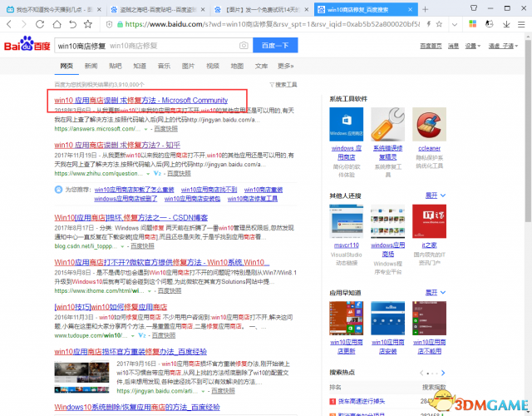Click the green padlock icon
Image resolution: width=532 pixels, height=416 pixels.
click(x=120, y=24)
